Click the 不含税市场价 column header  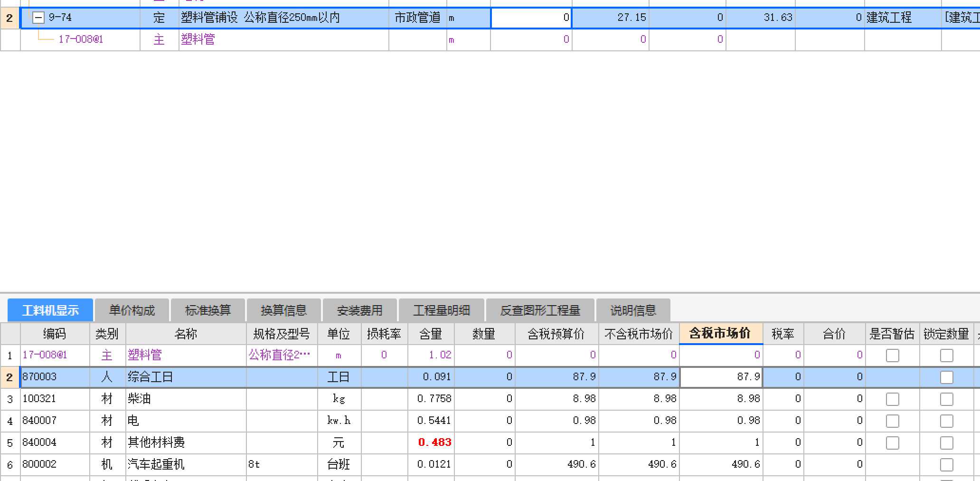639,334
